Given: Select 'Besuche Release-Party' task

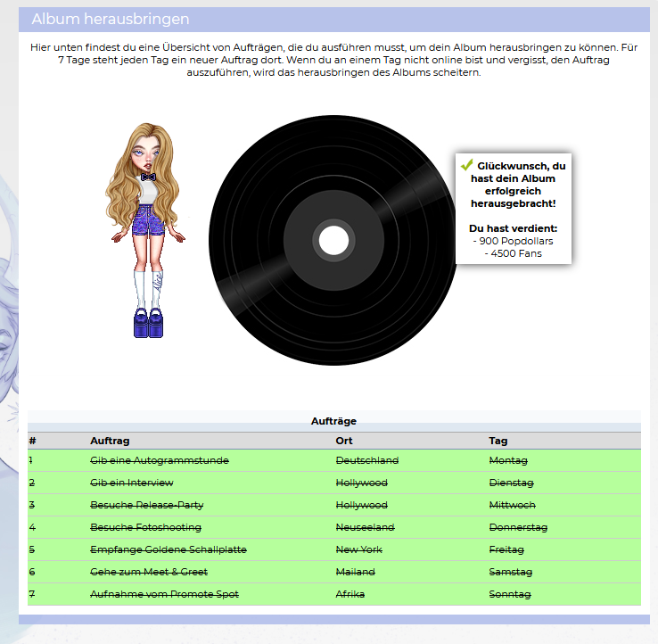Looking at the screenshot, I should (147, 505).
